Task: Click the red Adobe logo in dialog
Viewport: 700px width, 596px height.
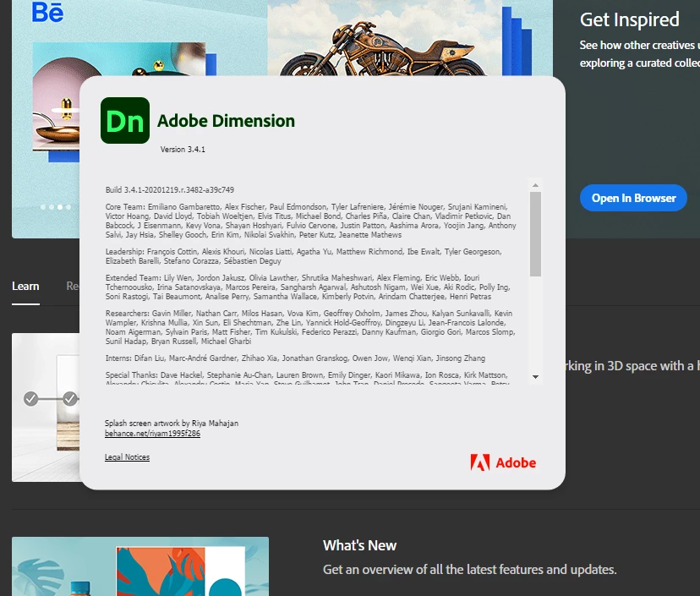Action: pyautogui.click(x=503, y=462)
